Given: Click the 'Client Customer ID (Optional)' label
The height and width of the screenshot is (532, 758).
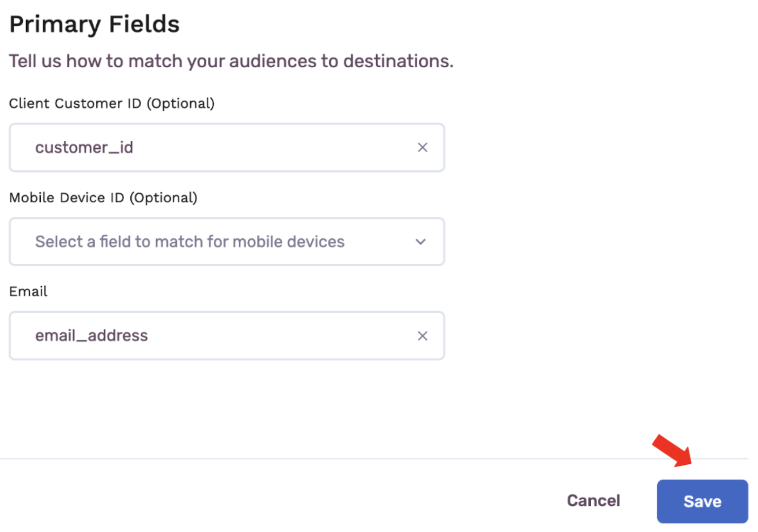Looking at the screenshot, I should click(x=112, y=103).
